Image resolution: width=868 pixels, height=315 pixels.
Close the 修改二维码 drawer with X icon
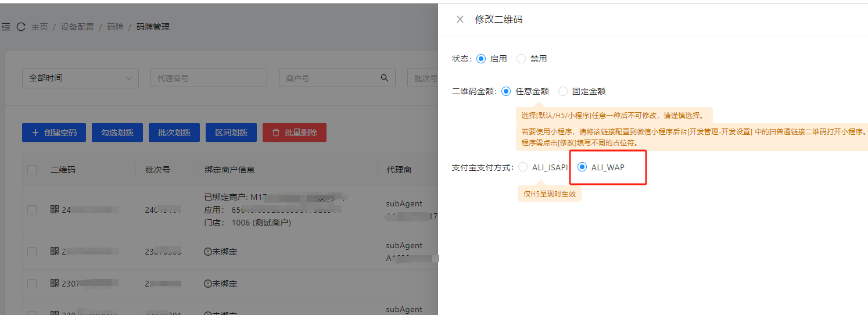(x=460, y=19)
